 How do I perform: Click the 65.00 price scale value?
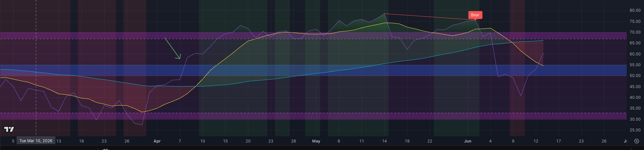point(635,43)
